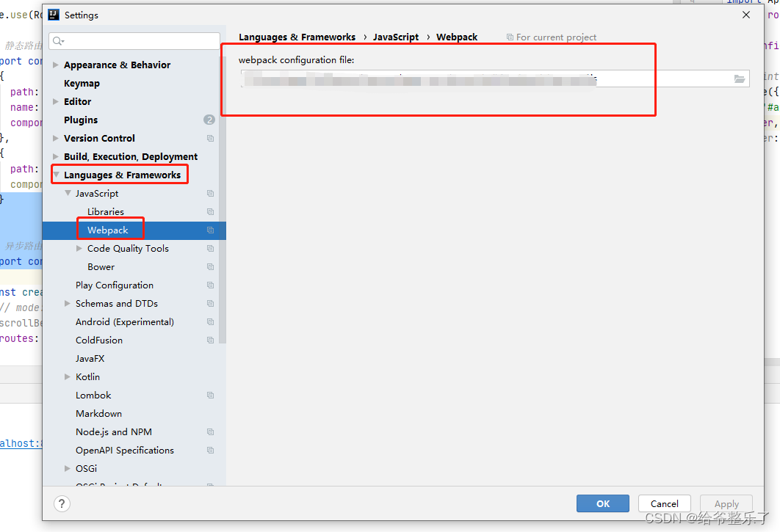
Task: Expand Schemas and DTDs arrow
Action: tap(67, 303)
